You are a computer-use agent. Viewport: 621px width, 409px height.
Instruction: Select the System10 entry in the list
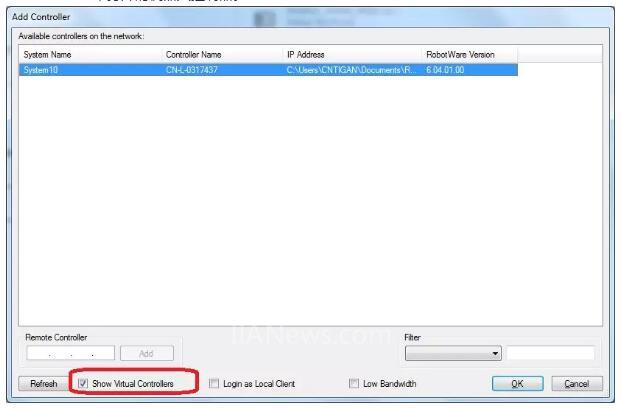269,70
